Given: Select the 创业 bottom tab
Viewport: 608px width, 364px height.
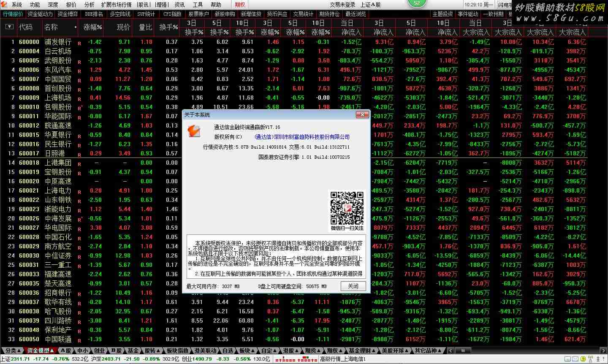Looking at the screenshot, I should tap(99, 350).
